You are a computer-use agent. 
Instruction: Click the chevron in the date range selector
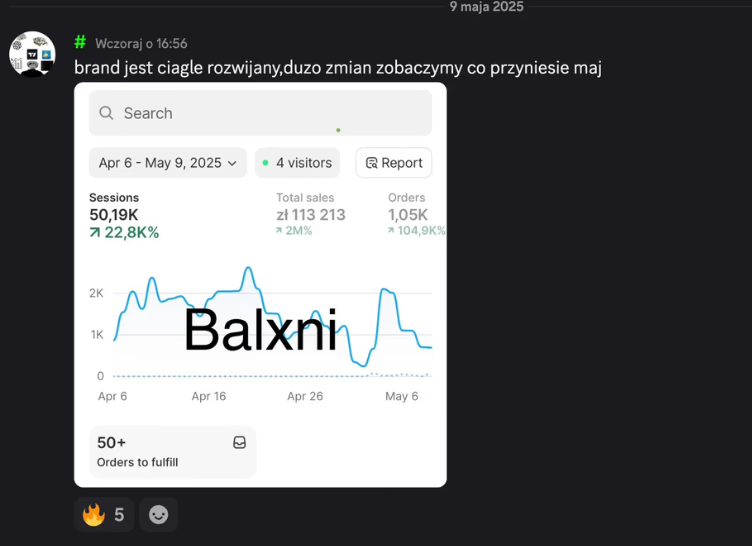tap(233, 163)
